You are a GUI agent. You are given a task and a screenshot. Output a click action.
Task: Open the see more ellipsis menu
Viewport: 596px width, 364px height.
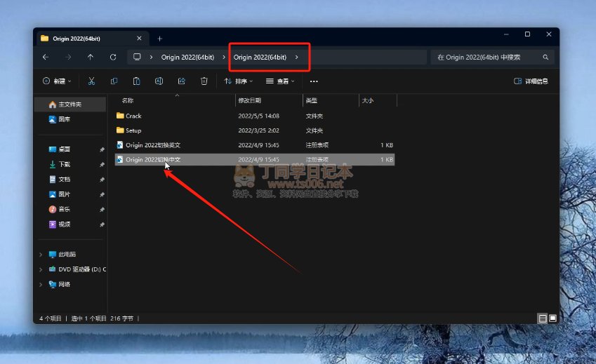coord(314,81)
